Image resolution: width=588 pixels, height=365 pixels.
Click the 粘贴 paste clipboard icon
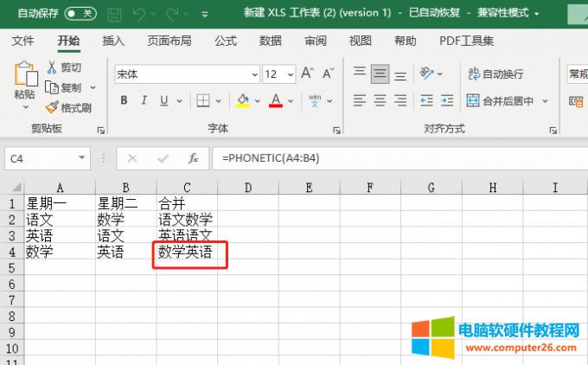pos(26,74)
